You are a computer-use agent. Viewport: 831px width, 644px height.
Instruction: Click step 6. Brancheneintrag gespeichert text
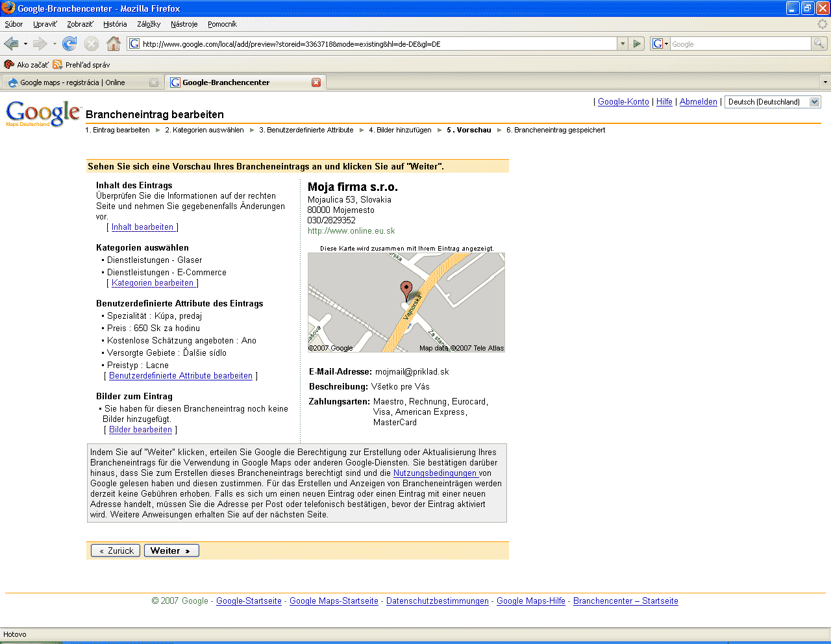point(556,130)
